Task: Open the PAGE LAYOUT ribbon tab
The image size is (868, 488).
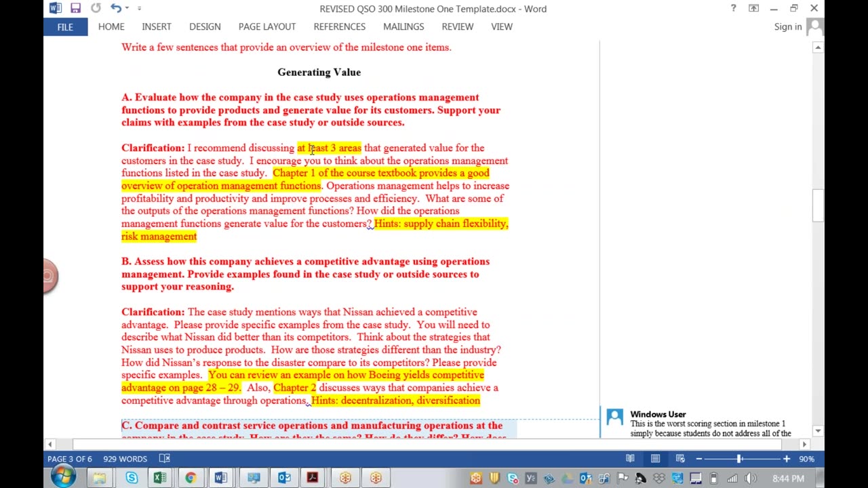Action: [x=267, y=26]
